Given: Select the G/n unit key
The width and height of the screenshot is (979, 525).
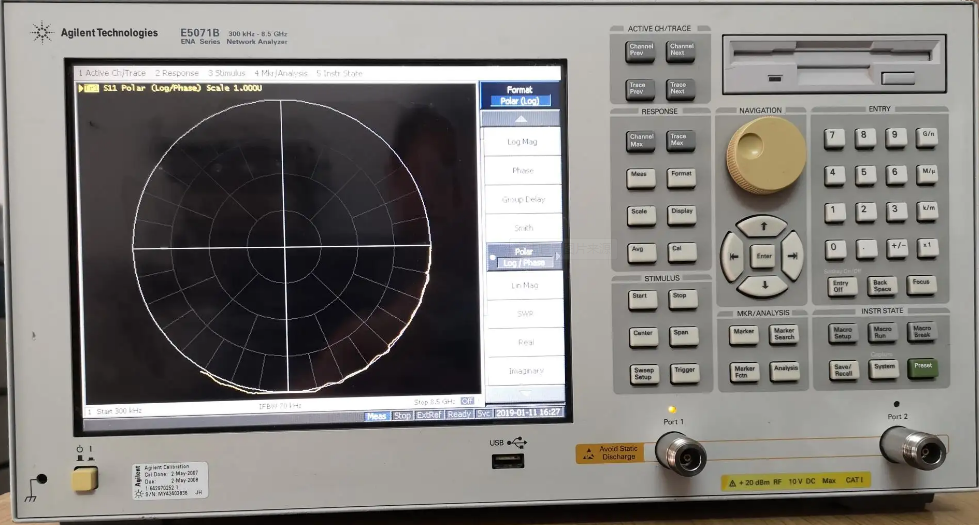Looking at the screenshot, I should 927,136.
